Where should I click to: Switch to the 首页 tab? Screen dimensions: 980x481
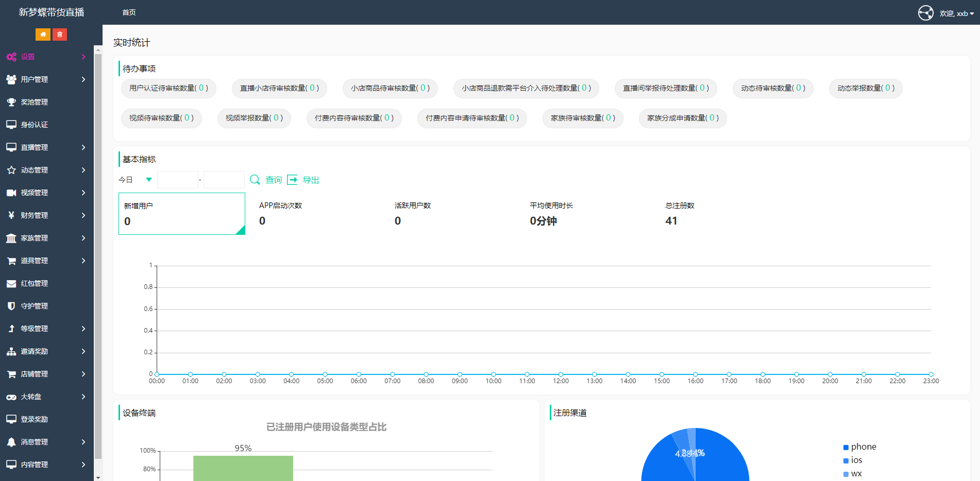129,12
